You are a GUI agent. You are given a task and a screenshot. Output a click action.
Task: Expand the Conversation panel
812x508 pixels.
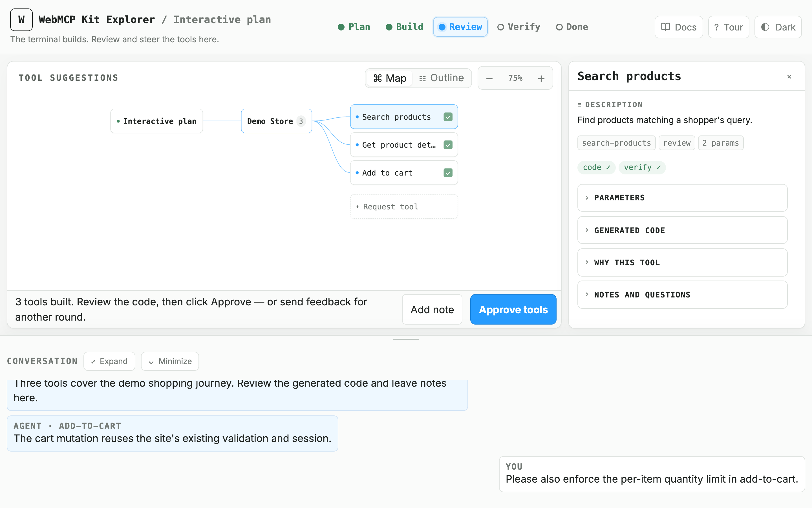pyautogui.click(x=109, y=361)
